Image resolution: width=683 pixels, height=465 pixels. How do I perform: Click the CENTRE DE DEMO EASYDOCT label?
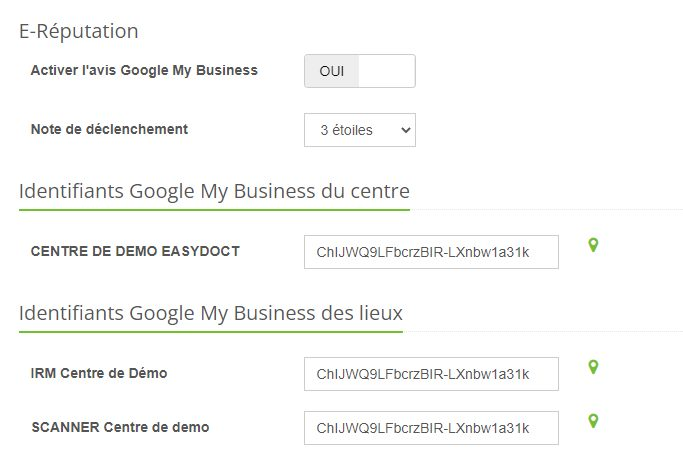pyautogui.click(x=135, y=251)
